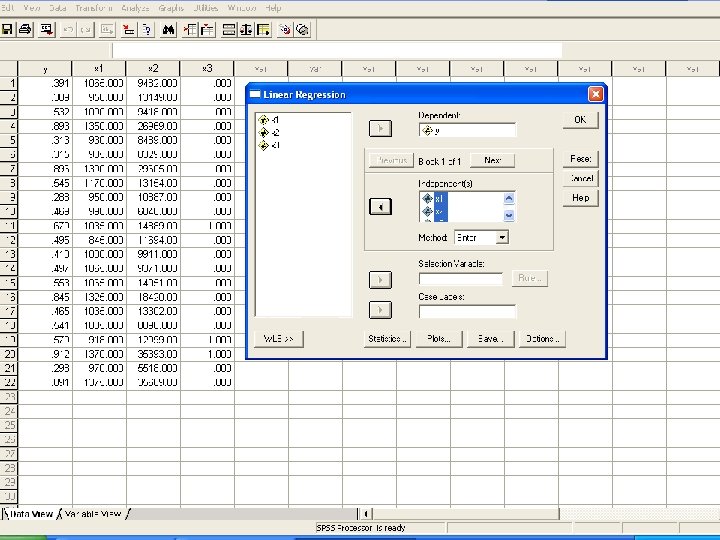720x540 pixels.
Task: Select second variable x2 in source list
Action: (269, 133)
